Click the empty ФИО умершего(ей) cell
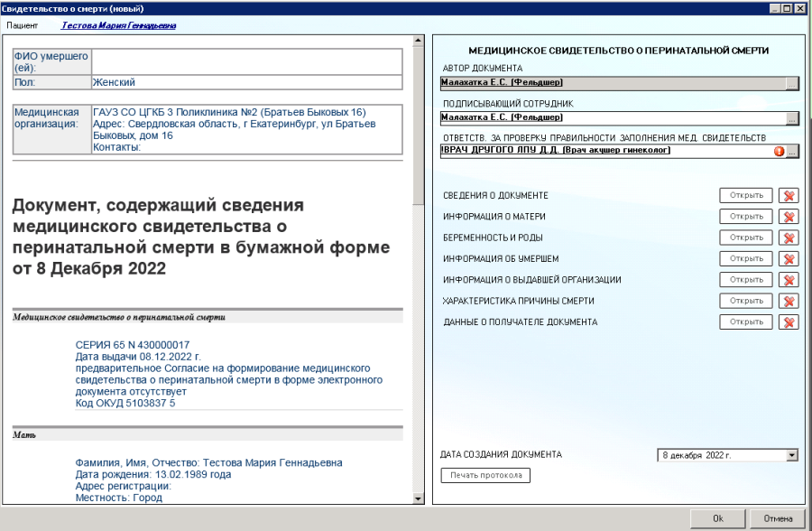 [x=247, y=61]
